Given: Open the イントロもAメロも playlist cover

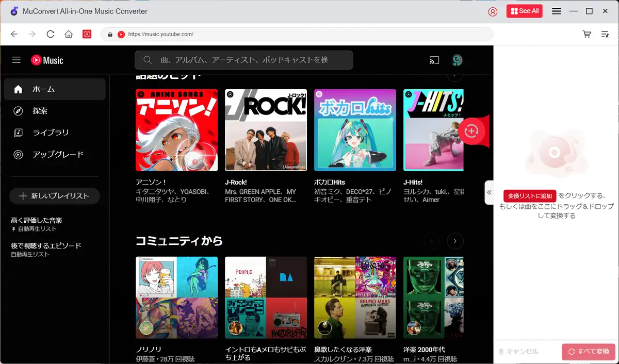Looking at the screenshot, I should (x=266, y=297).
